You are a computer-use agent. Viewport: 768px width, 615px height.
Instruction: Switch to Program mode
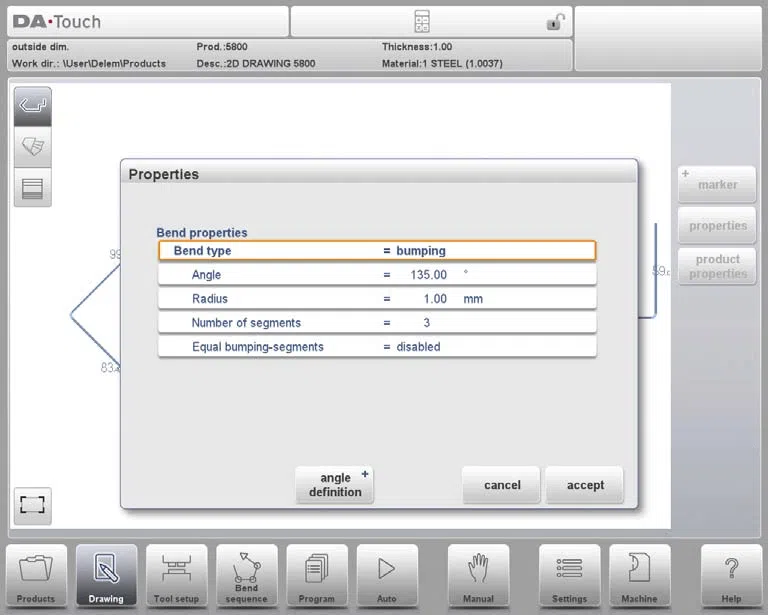(x=317, y=576)
